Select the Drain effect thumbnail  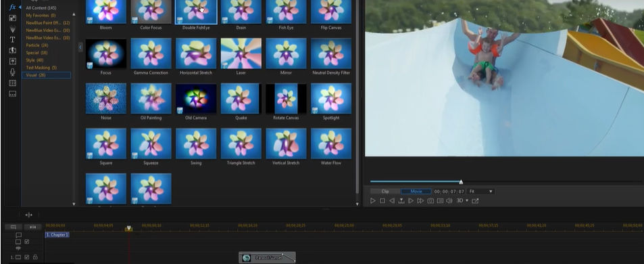pyautogui.click(x=241, y=12)
